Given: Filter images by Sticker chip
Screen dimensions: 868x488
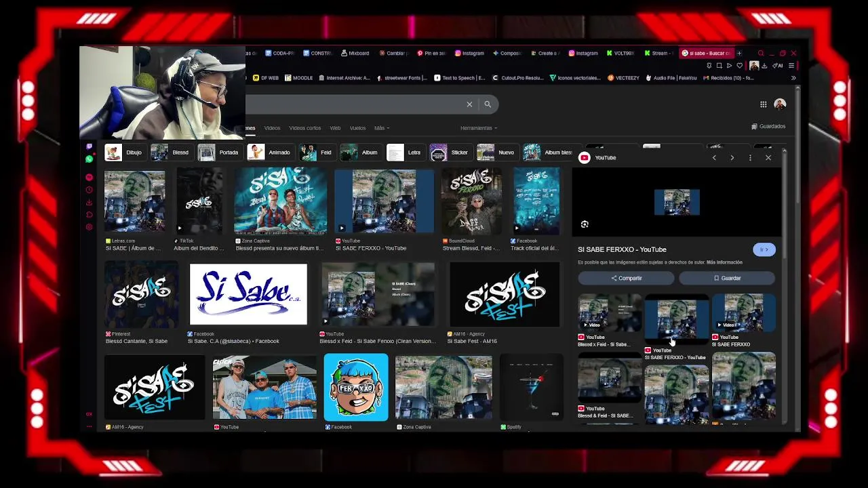Looking at the screenshot, I should coord(450,152).
